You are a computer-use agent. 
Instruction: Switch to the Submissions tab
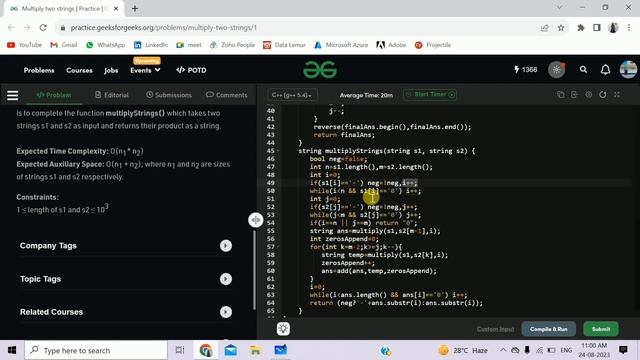169,95
